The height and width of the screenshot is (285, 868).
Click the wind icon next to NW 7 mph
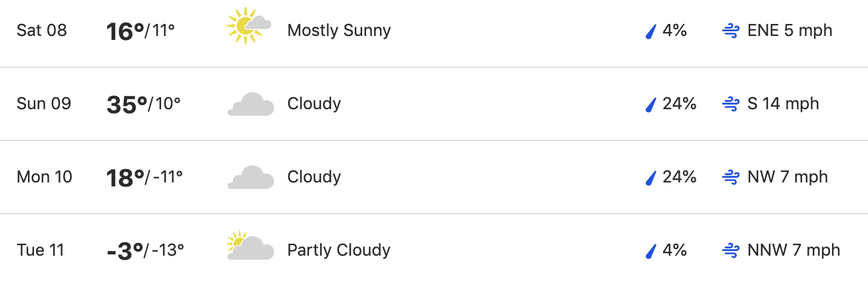point(731,177)
